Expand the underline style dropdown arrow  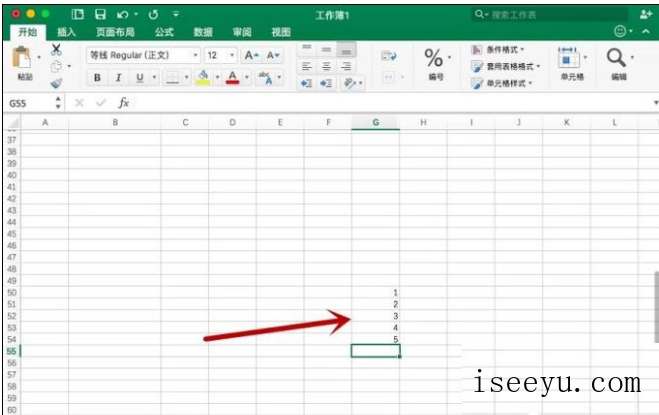coord(154,77)
